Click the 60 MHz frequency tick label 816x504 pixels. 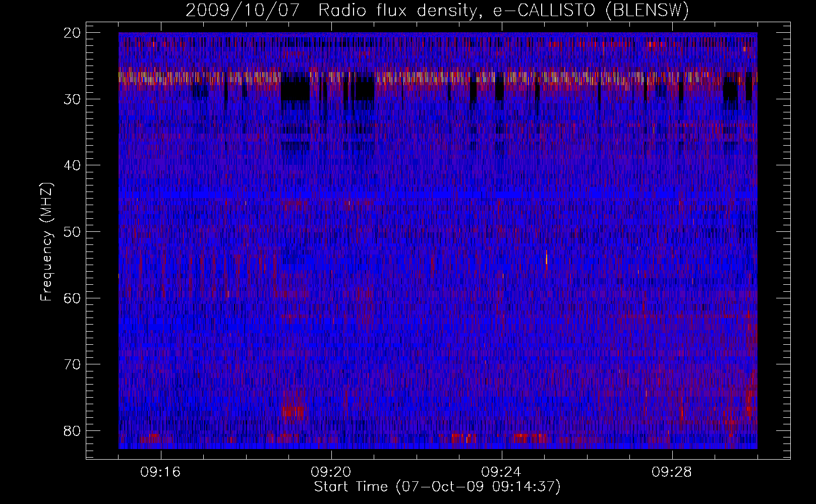tap(73, 298)
